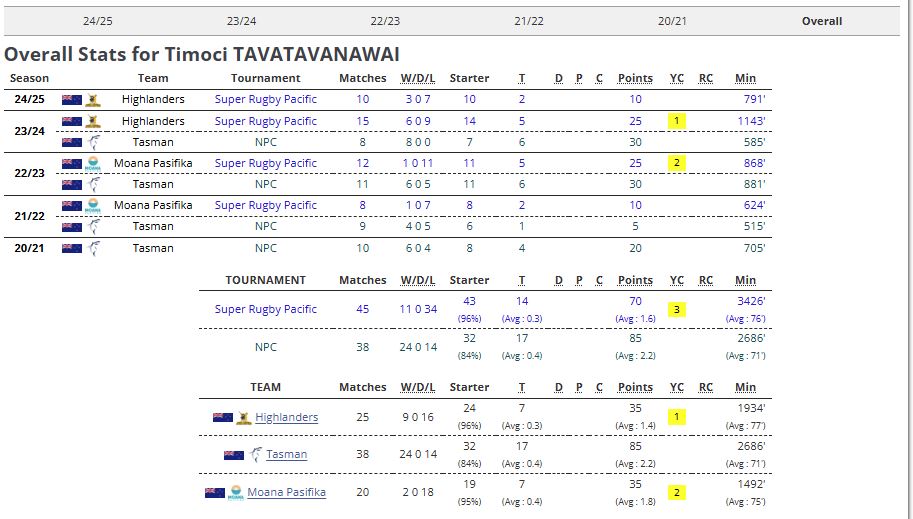Open the Moana Pasifika team link
913x519 pixels.
click(x=286, y=492)
